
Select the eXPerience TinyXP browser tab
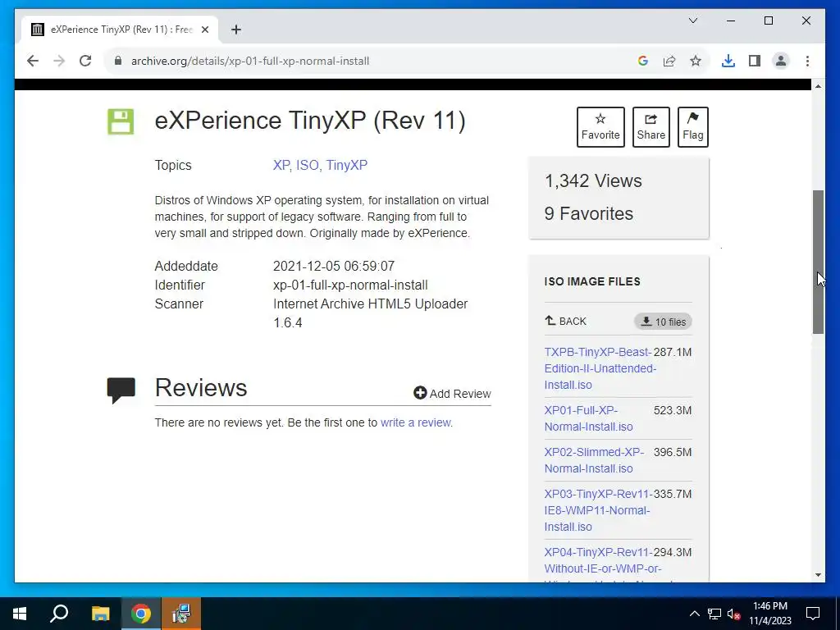[120, 30]
